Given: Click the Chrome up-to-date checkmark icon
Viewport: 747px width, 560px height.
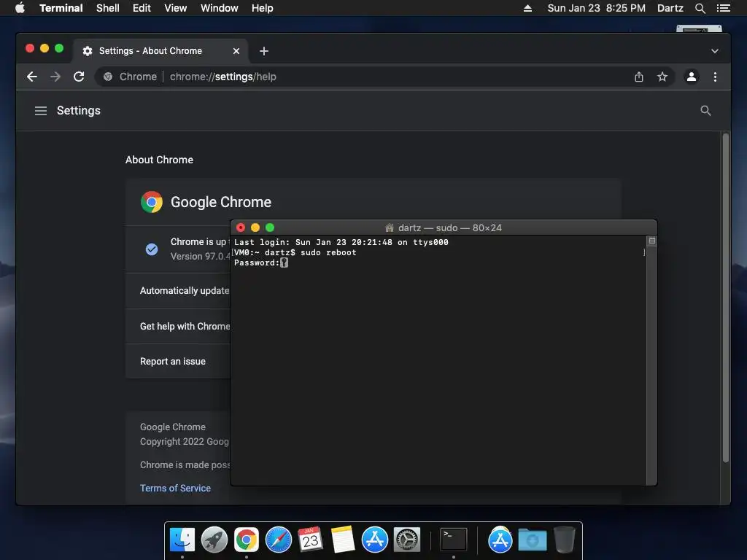Looking at the screenshot, I should tap(152, 249).
